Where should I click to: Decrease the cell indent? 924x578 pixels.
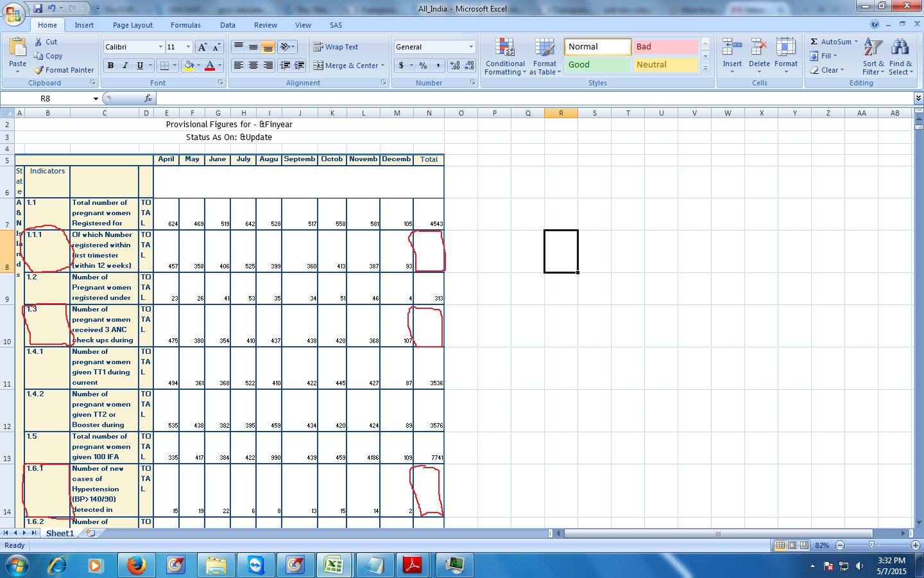[x=285, y=66]
